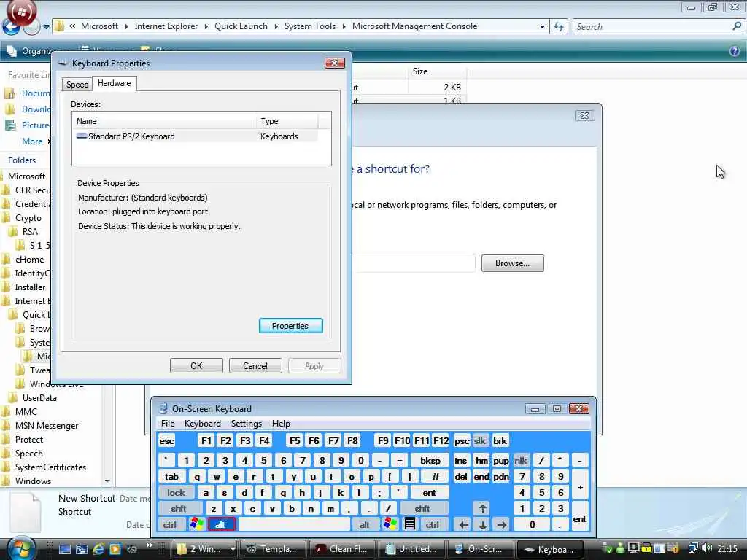The width and height of the screenshot is (747, 560).
Task: Confirm Keyboard Properties with OK
Action: (x=196, y=366)
